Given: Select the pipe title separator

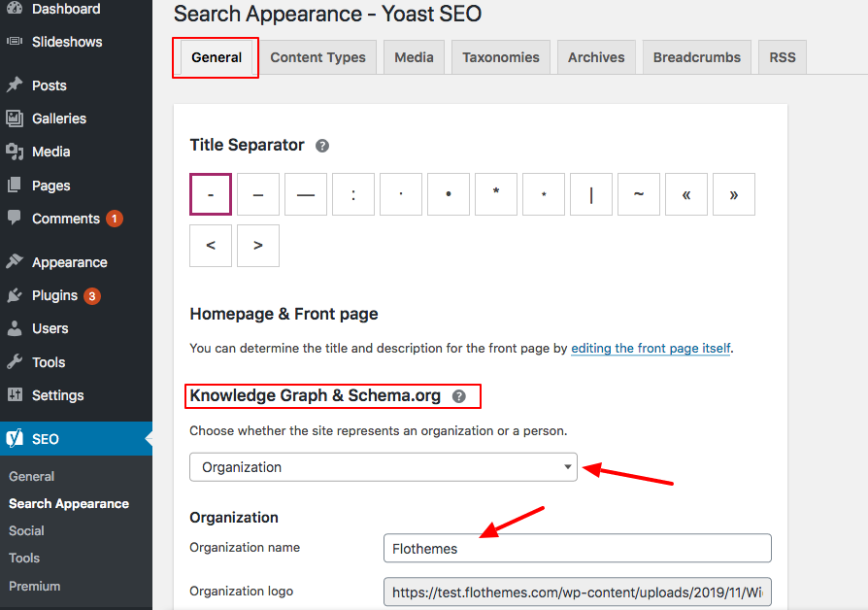Looking at the screenshot, I should pos(591,194).
